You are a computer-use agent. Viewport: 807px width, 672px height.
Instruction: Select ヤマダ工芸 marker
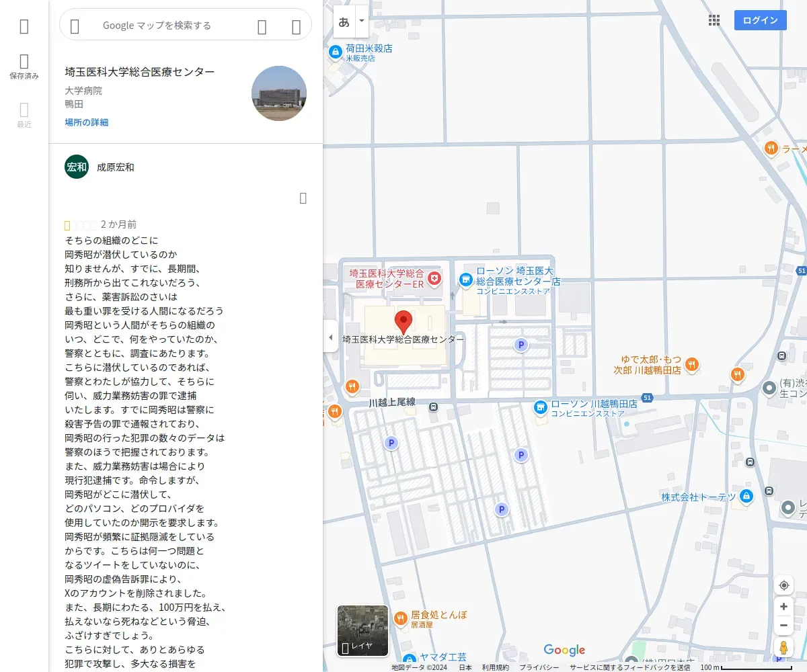point(410,659)
